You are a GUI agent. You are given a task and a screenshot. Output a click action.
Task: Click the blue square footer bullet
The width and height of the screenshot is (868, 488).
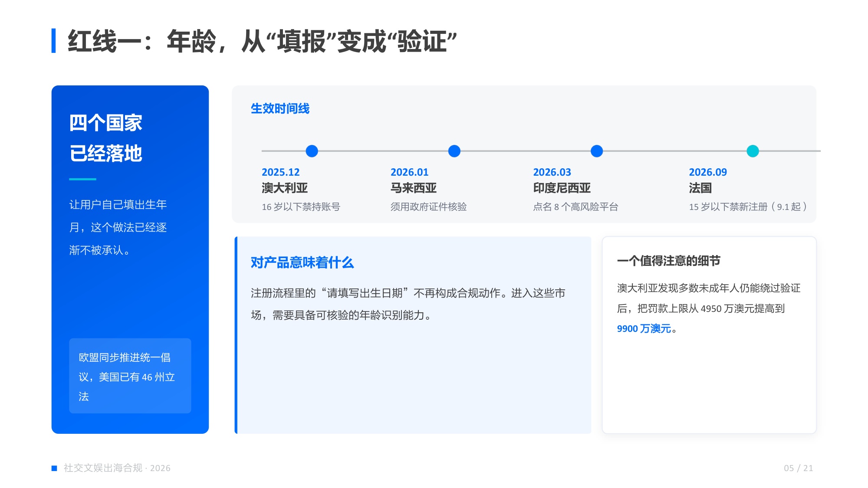click(x=54, y=468)
